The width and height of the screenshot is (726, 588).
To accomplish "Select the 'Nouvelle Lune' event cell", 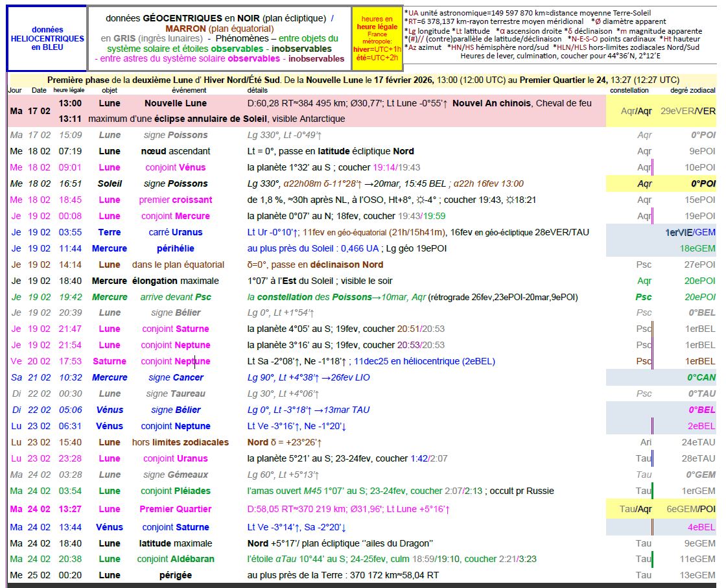I will point(175,103).
